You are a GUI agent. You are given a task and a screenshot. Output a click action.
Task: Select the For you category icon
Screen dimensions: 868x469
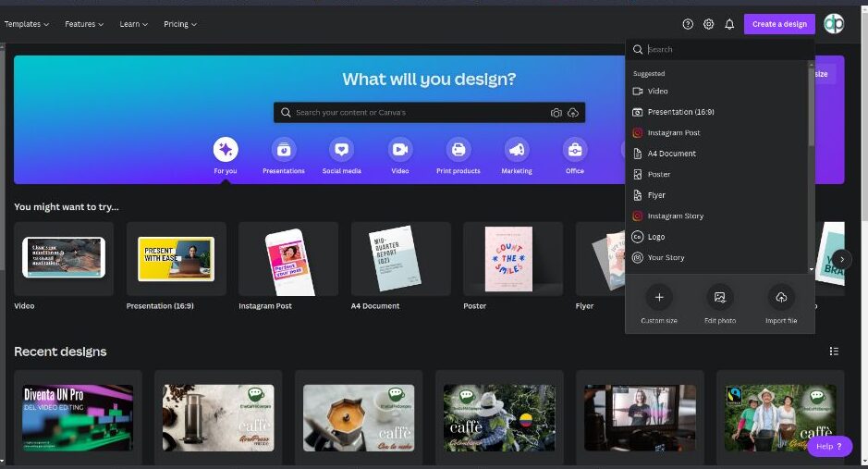[226, 150]
